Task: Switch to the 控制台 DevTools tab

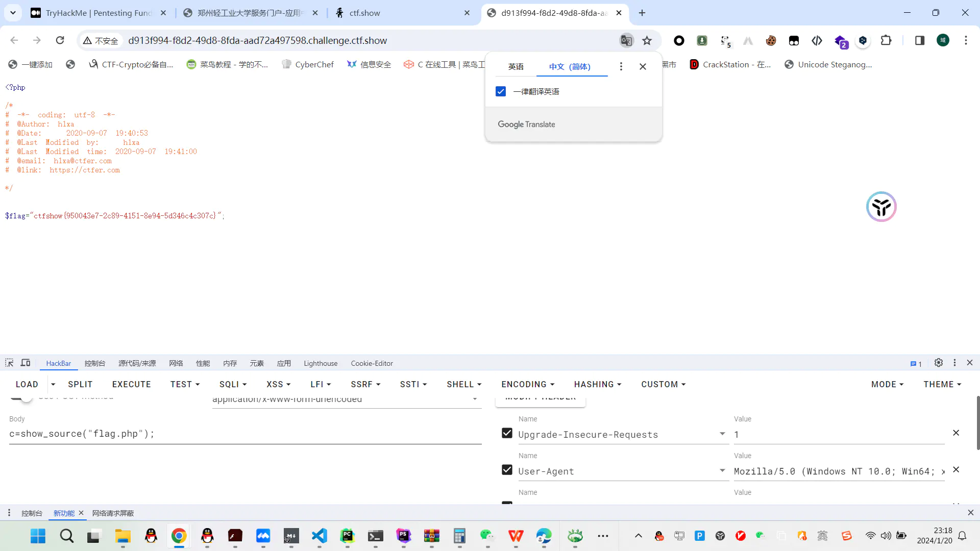Action: coord(95,363)
